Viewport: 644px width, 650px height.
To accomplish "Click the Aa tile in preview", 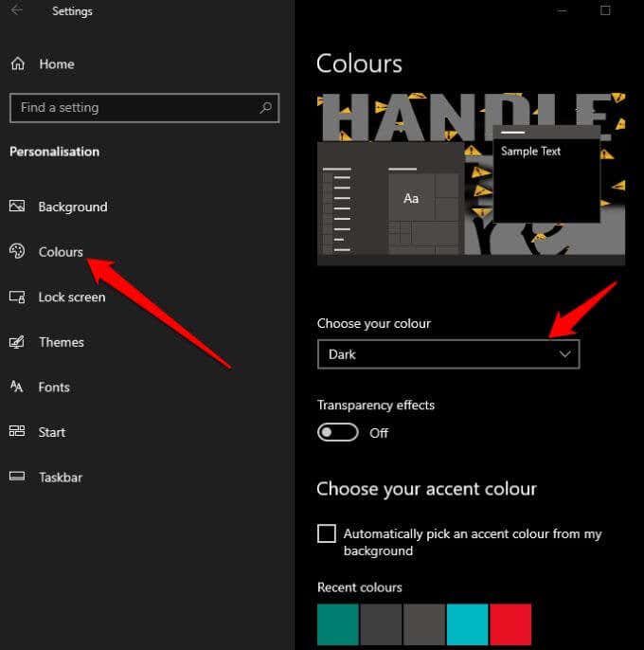I will coord(411,198).
